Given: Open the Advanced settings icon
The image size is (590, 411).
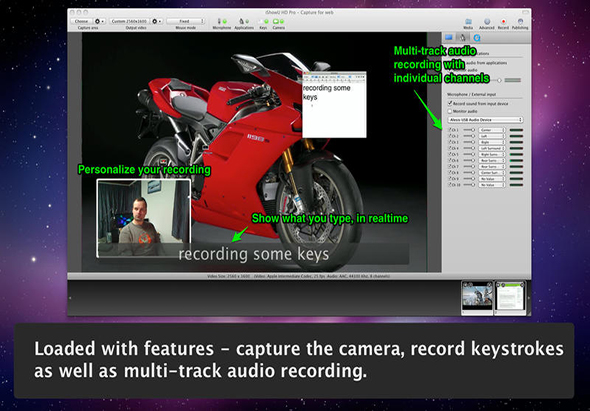Looking at the screenshot, I should [487, 21].
